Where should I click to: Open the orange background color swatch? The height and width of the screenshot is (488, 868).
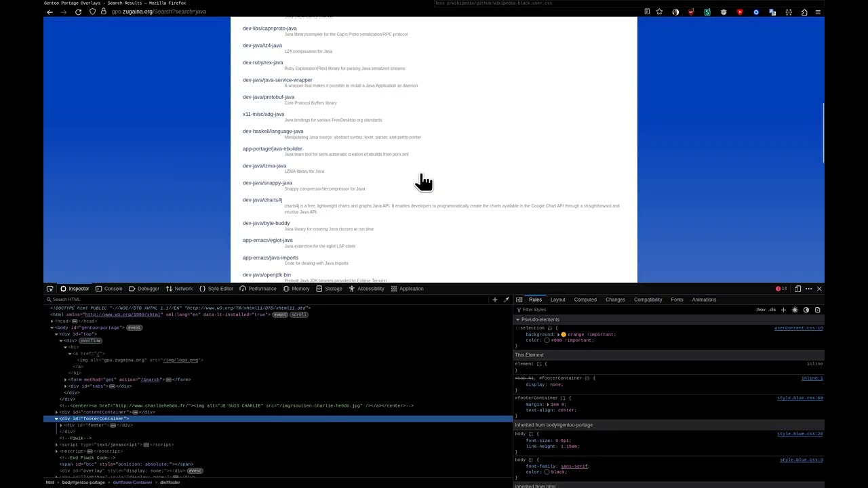[564, 334]
